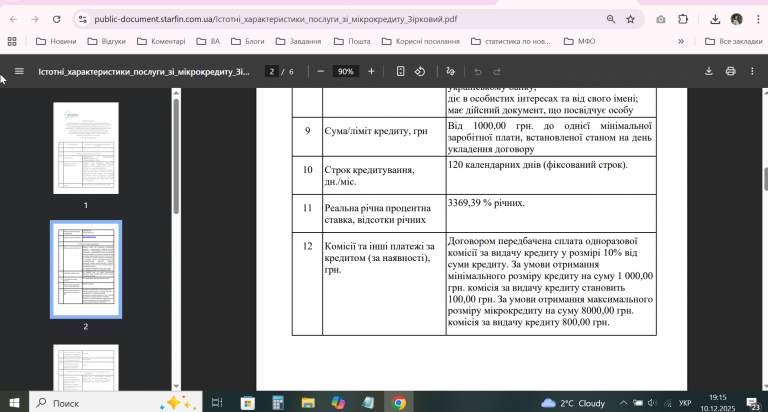Click the PDF page number field
Screen dimensions: 768x412
click(271, 72)
